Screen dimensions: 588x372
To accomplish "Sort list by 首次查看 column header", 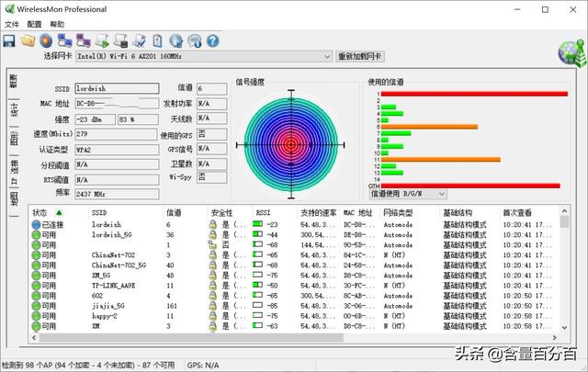I will (517, 212).
